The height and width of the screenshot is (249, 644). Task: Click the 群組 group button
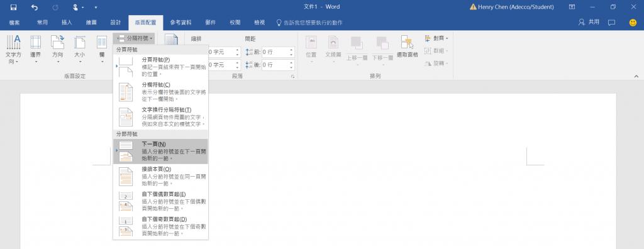click(436, 51)
